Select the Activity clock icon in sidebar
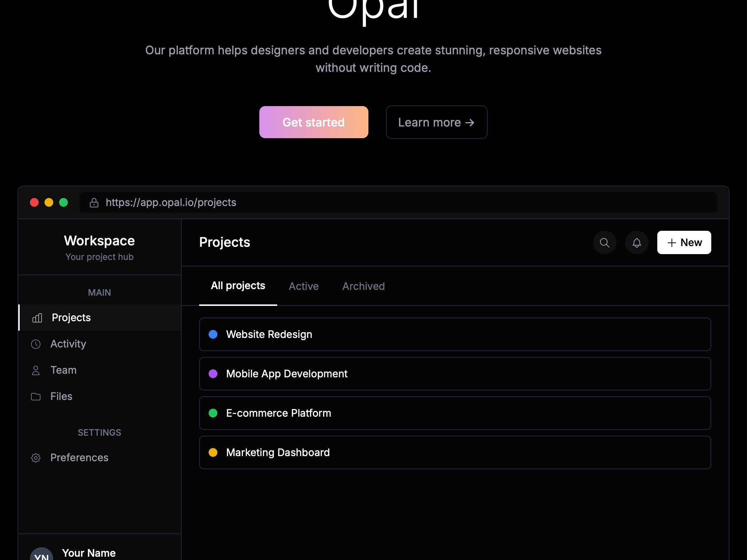The width and height of the screenshot is (747, 560). pyautogui.click(x=36, y=344)
